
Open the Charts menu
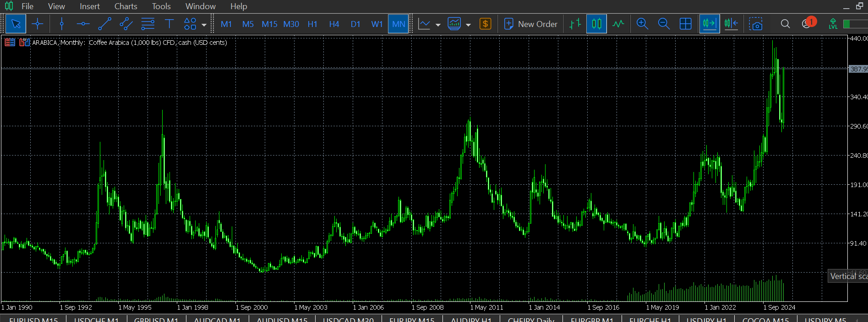(126, 6)
